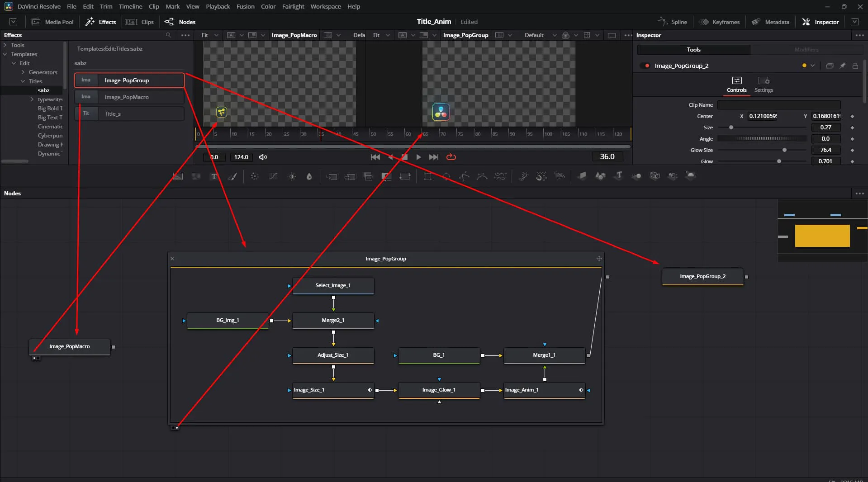Add a Text+ node from the toolbar
Screen dimensions: 868x482
pyautogui.click(x=214, y=176)
